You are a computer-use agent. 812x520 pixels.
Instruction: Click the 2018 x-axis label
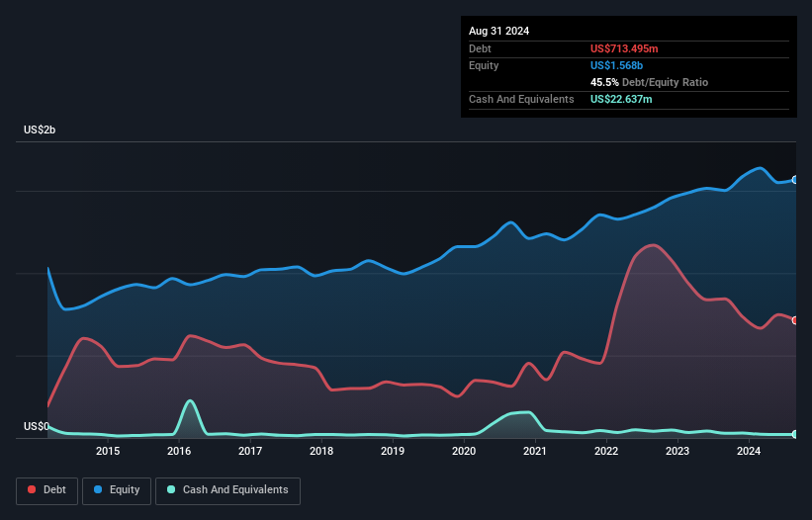tap(321, 451)
